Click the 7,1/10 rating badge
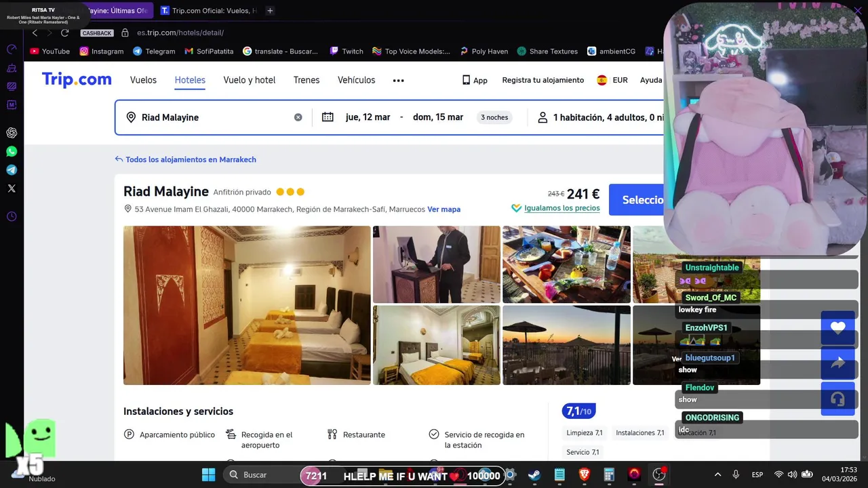 pos(578,411)
